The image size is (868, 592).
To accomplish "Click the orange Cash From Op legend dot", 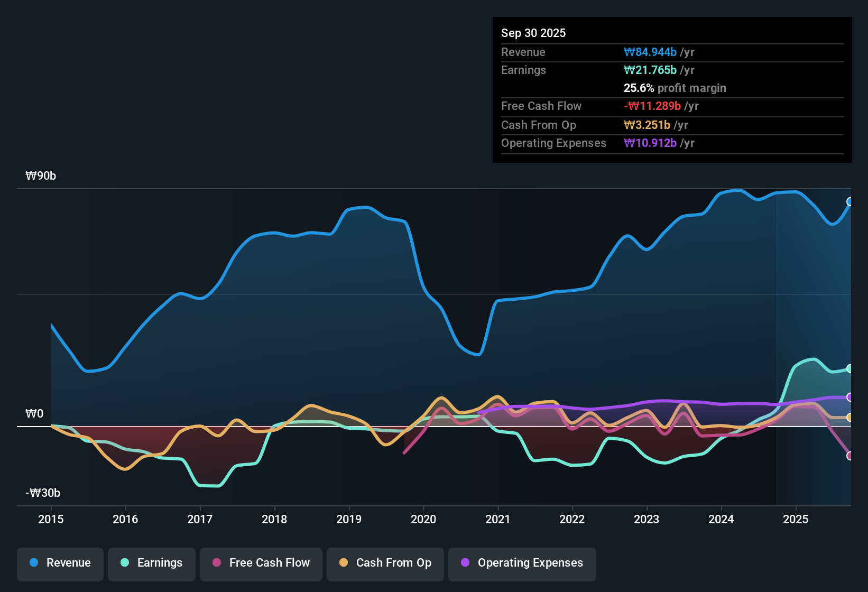I will [344, 563].
